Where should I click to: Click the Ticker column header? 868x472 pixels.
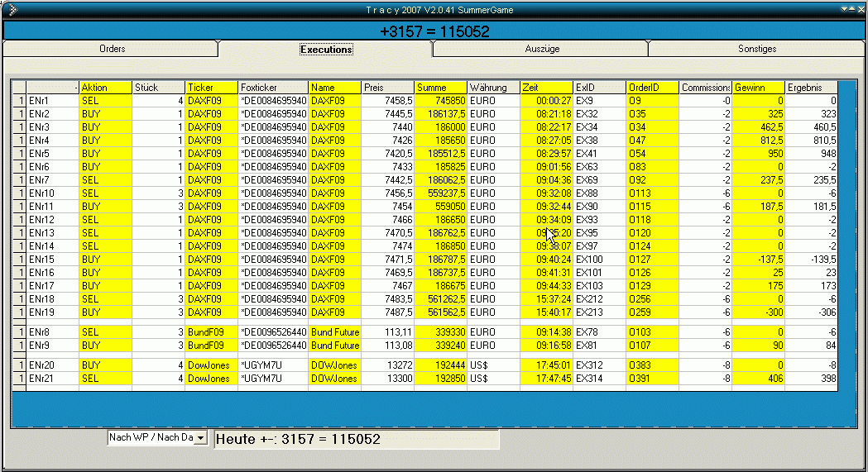(x=211, y=88)
